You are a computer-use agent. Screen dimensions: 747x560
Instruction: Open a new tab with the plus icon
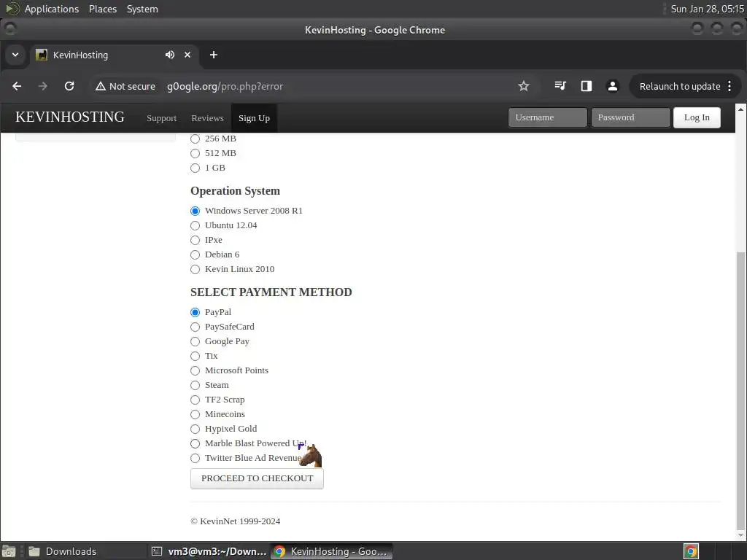coord(214,55)
